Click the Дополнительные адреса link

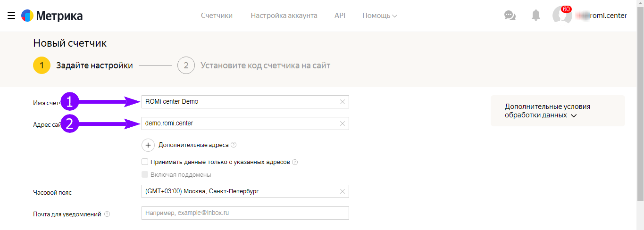[193, 145]
